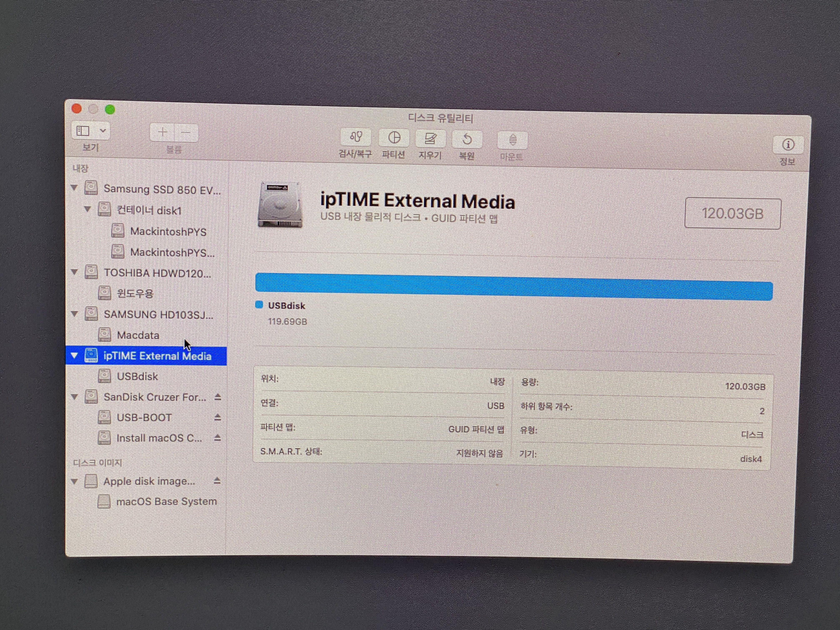The width and height of the screenshot is (840, 630).
Task: Open the Info (정보) panel
Action: tap(788, 145)
